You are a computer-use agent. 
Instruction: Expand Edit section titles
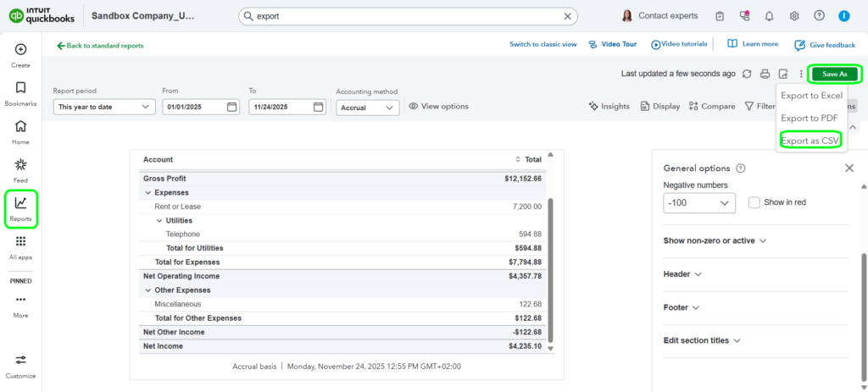pos(702,340)
